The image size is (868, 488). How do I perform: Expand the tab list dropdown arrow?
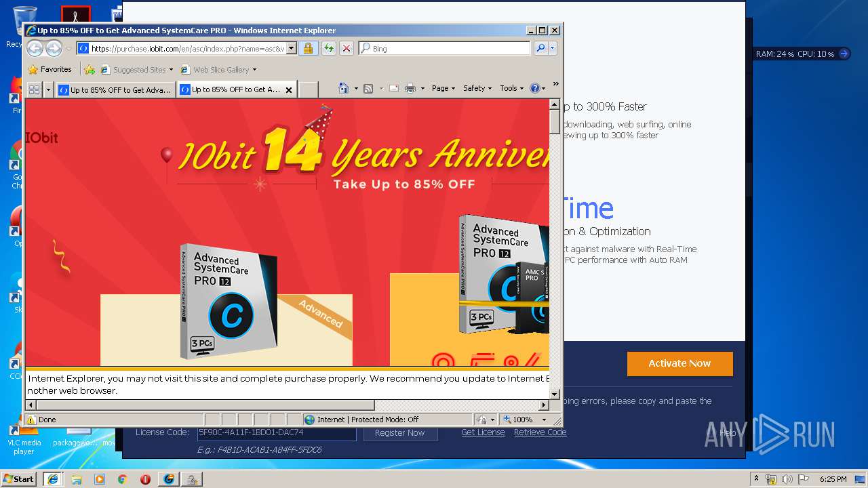(48, 89)
